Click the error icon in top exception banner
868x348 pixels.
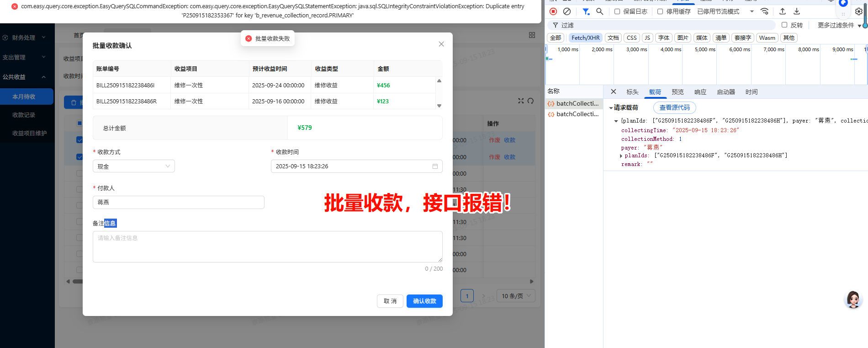tap(15, 6)
